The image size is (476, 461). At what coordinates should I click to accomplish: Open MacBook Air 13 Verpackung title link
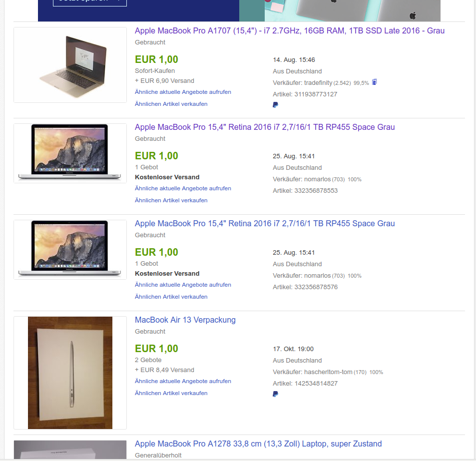point(185,320)
